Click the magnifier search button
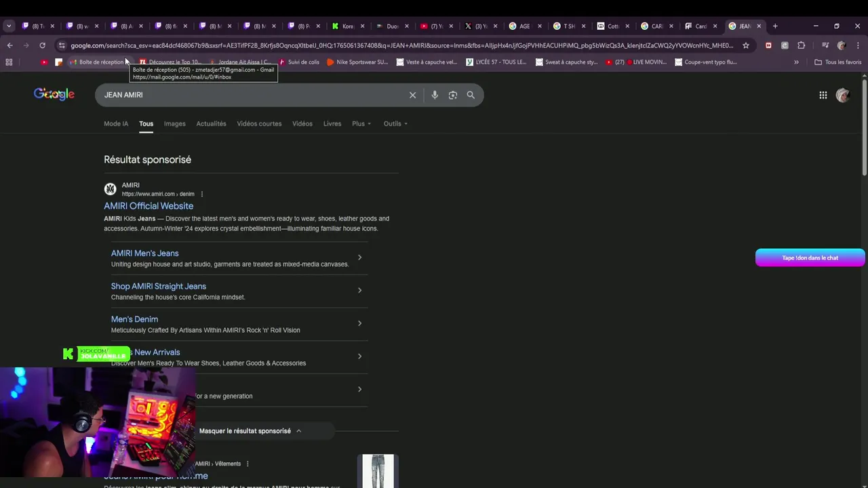 pos(471,95)
